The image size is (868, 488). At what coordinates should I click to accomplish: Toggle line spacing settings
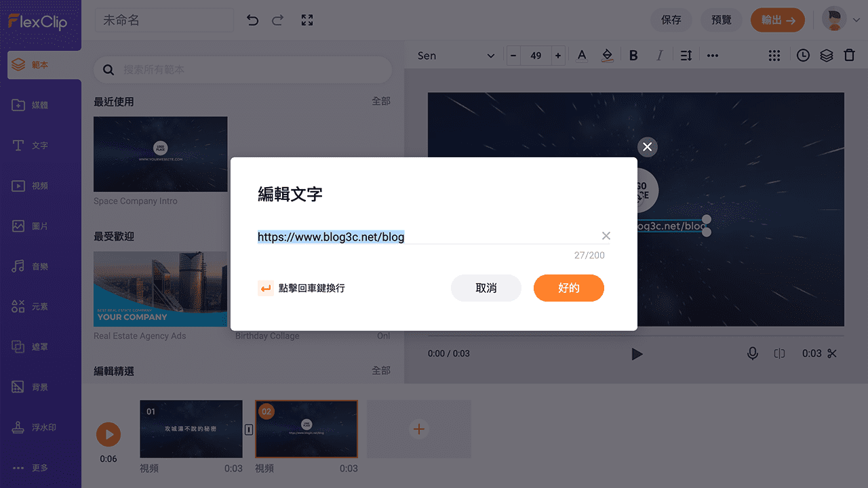686,55
